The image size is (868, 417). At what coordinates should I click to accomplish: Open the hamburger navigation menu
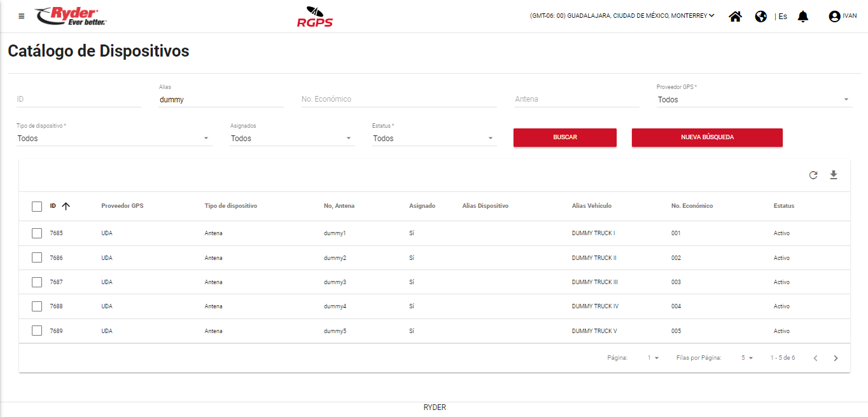[22, 17]
